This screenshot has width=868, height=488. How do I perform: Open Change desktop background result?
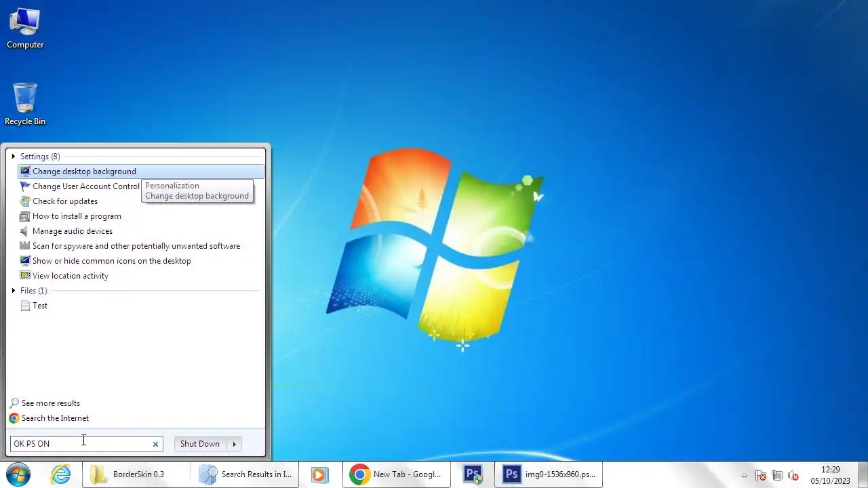click(x=141, y=171)
